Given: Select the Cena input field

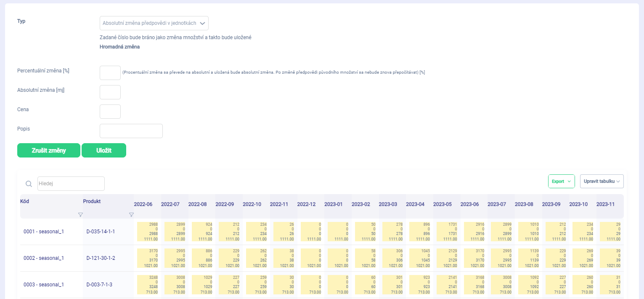Looking at the screenshot, I should [110, 112].
